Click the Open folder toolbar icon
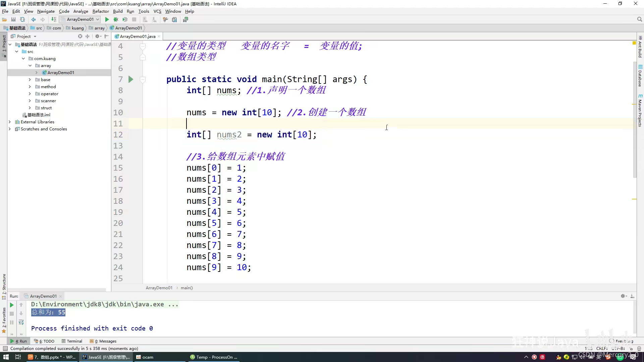The image size is (644, 362). pos(4,19)
